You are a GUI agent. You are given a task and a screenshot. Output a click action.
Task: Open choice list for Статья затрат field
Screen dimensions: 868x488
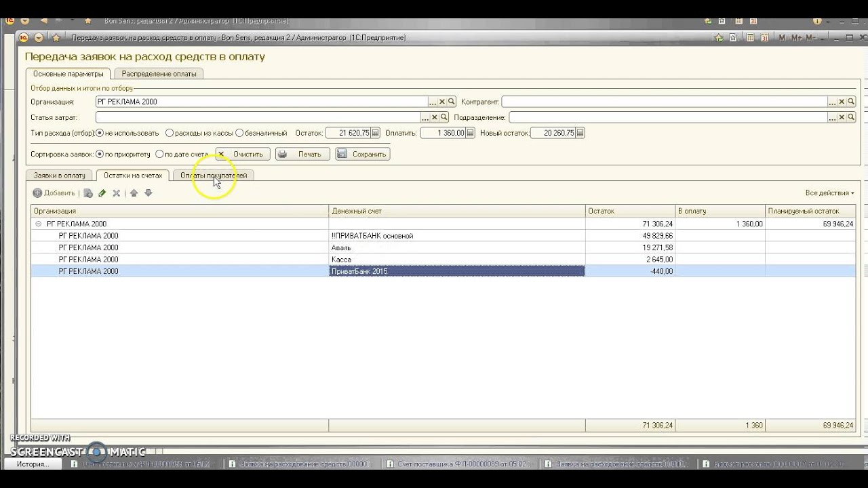(x=425, y=117)
